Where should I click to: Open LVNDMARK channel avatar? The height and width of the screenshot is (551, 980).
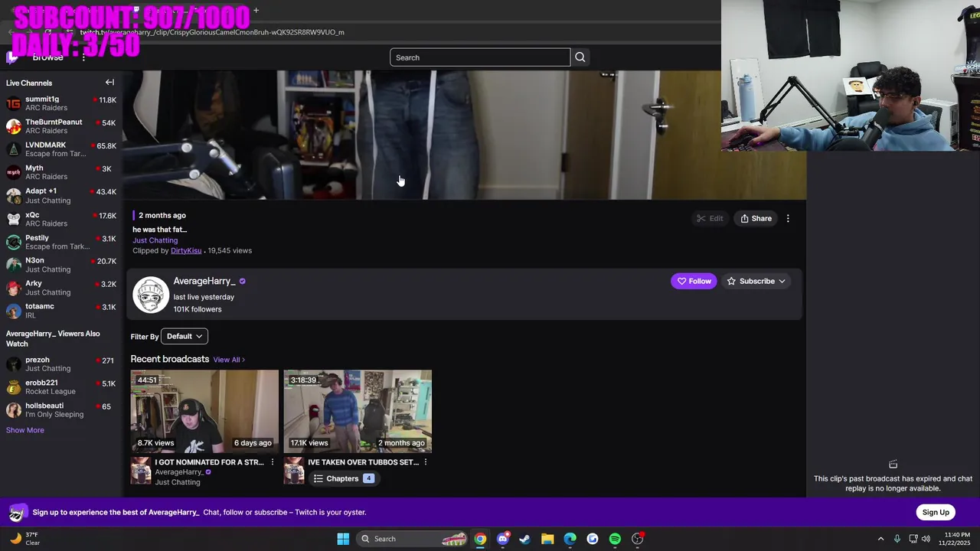coord(13,150)
